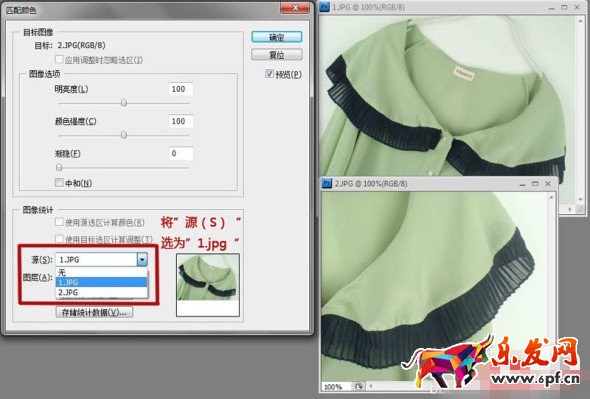This screenshot has width=590, height=399.
Task: Click the 渐隐(F) value input field
Action: [x=181, y=153]
